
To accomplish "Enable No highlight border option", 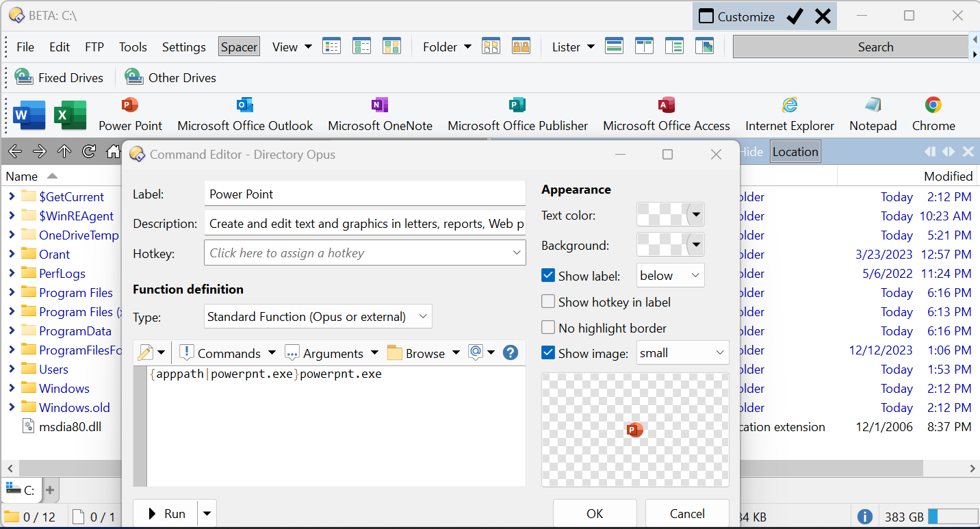I will pyautogui.click(x=548, y=328).
